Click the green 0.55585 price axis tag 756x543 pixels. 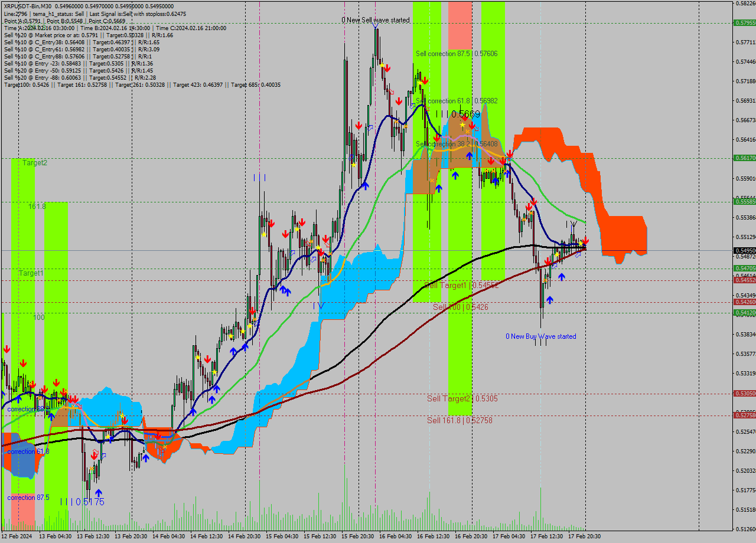pyautogui.click(x=744, y=201)
